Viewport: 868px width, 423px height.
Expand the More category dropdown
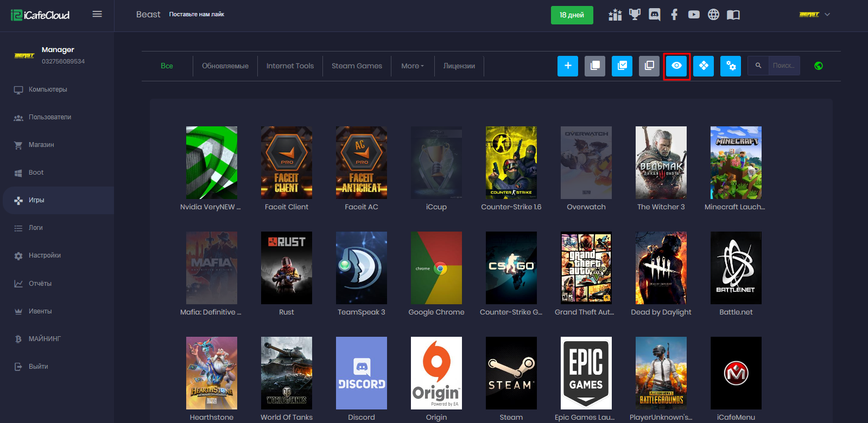click(413, 66)
